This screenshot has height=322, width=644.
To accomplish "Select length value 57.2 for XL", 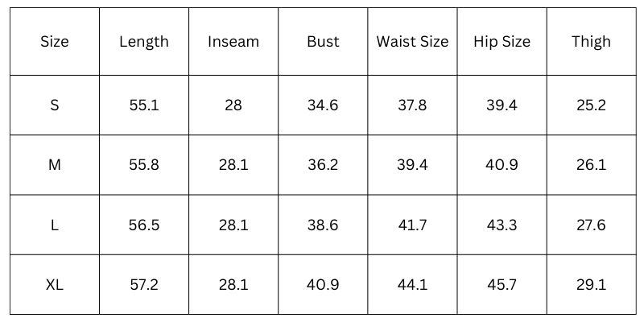I will [144, 285].
